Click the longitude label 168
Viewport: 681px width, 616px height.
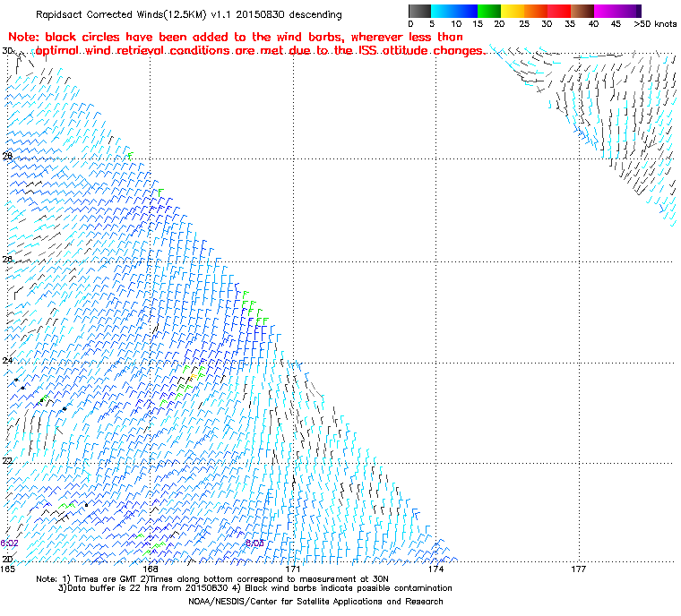(150, 569)
